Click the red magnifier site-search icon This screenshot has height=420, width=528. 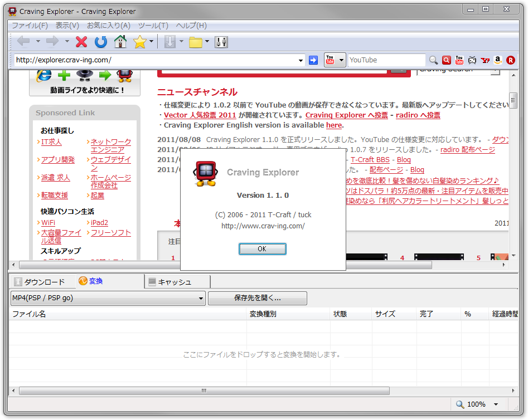tap(447, 60)
